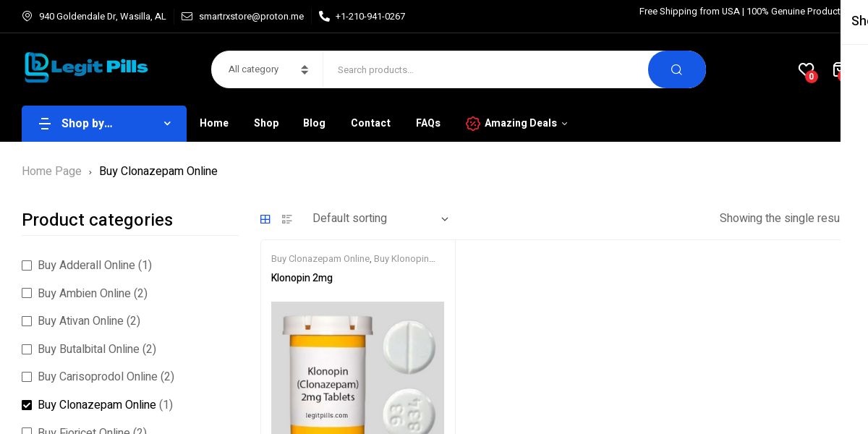Go to Home in the navigation
This screenshot has width=868, height=434.
point(214,123)
